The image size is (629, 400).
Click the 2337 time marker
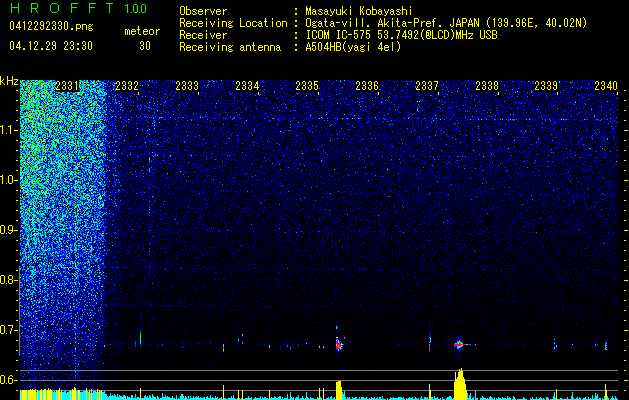[427, 86]
